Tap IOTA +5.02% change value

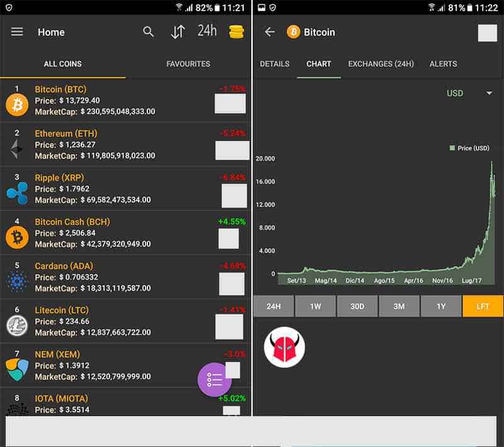click(x=232, y=399)
